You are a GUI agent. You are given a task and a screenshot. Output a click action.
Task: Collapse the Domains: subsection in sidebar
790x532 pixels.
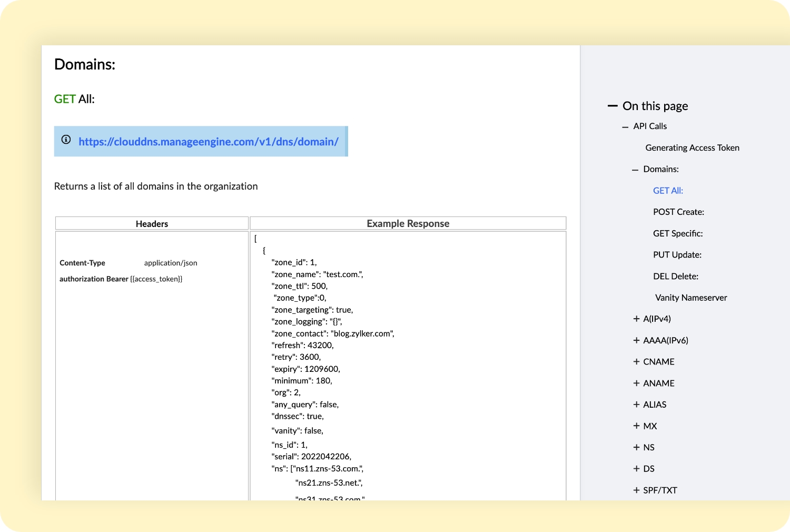point(635,170)
